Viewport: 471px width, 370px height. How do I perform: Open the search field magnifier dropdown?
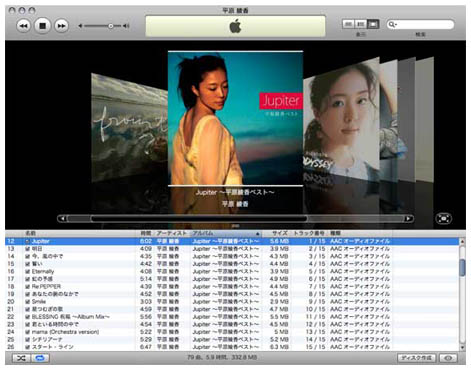click(x=393, y=24)
